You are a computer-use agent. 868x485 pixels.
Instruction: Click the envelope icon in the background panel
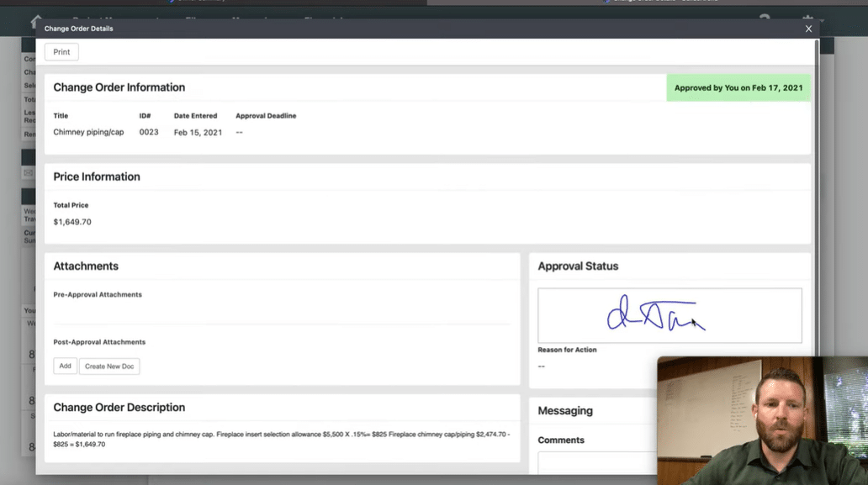28,173
